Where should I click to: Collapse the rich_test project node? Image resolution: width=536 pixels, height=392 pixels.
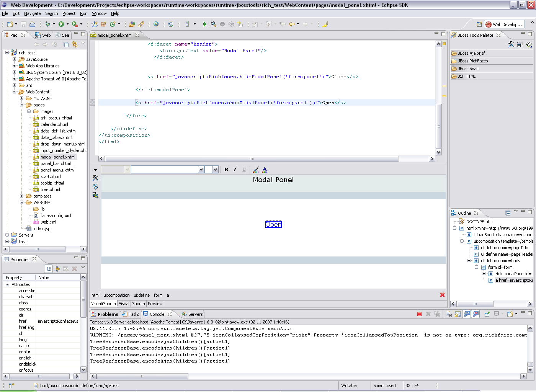(7, 53)
